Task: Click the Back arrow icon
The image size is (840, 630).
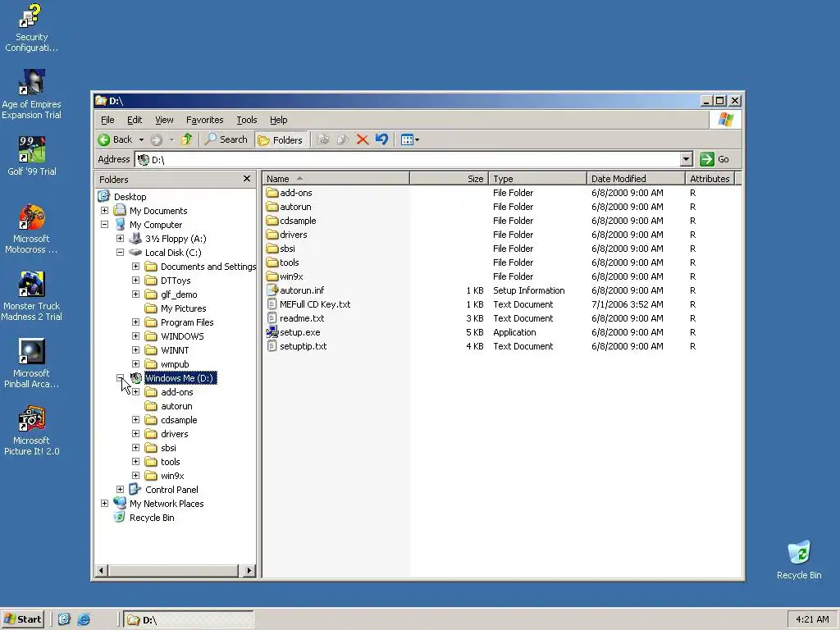Action: (104, 139)
